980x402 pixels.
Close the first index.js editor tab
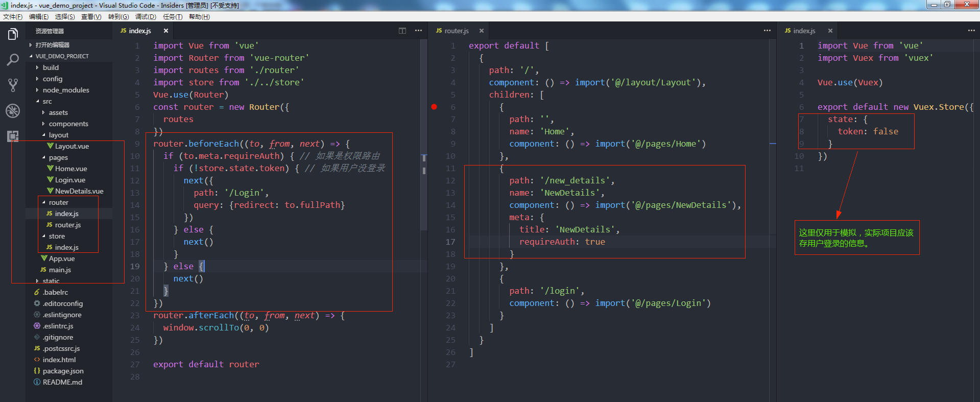(166, 31)
